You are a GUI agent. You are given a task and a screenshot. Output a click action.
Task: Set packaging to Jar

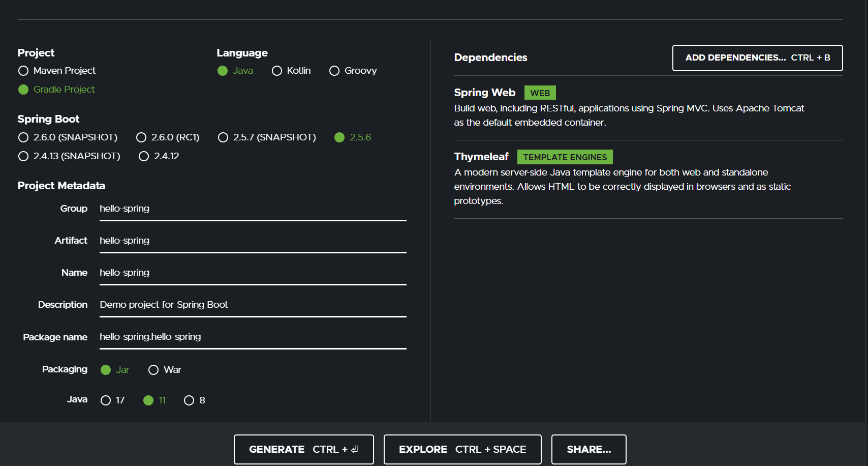[115, 370]
